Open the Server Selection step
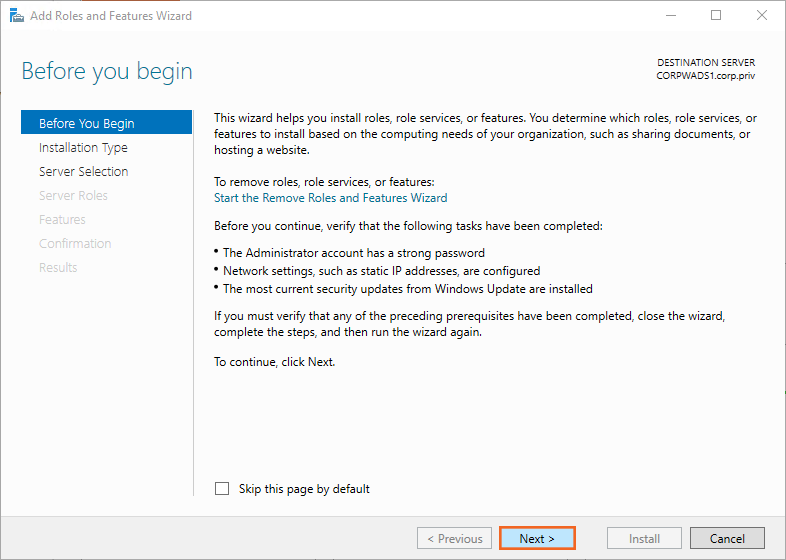 (x=83, y=172)
